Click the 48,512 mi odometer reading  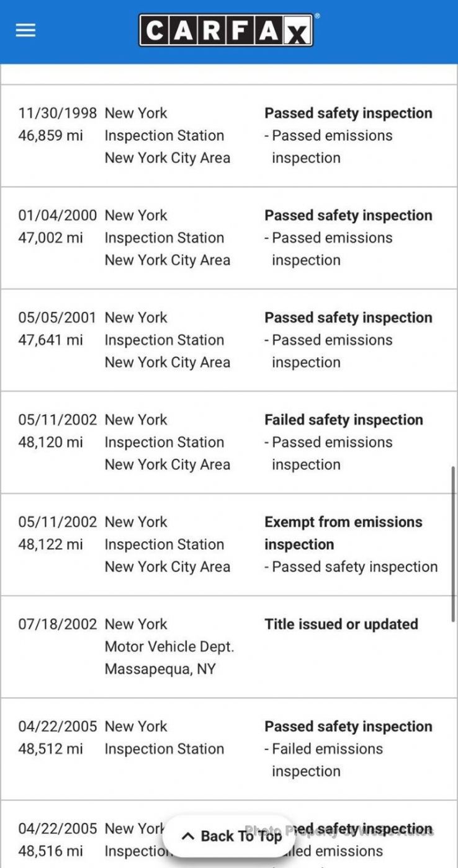[x=50, y=749]
